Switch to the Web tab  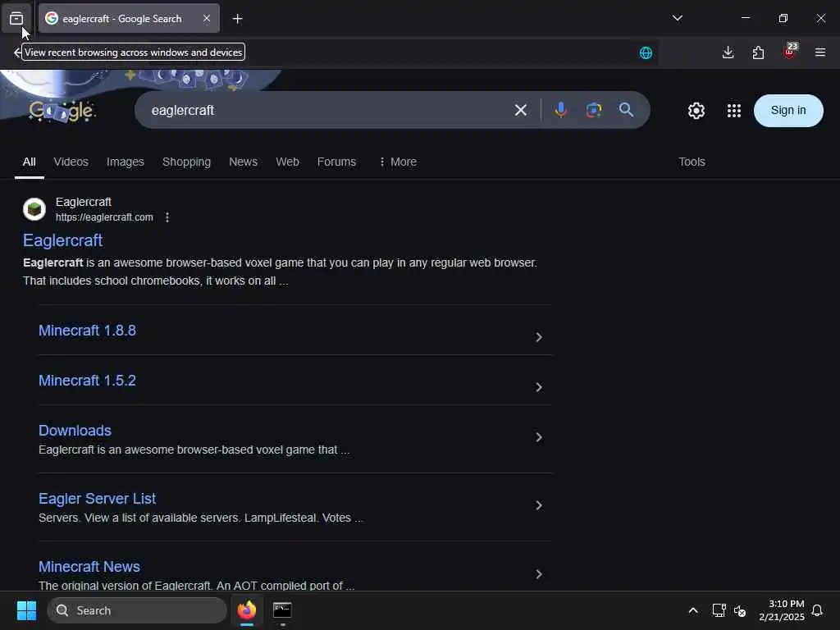pyautogui.click(x=287, y=162)
